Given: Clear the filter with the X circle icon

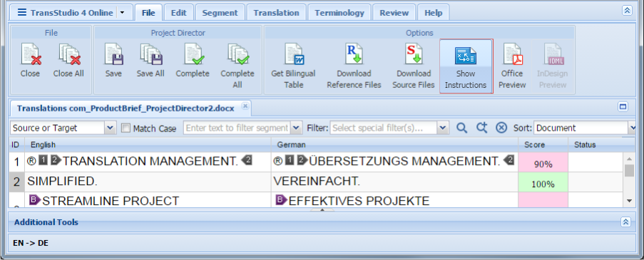Looking at the screenshot, I should (501, 129).
